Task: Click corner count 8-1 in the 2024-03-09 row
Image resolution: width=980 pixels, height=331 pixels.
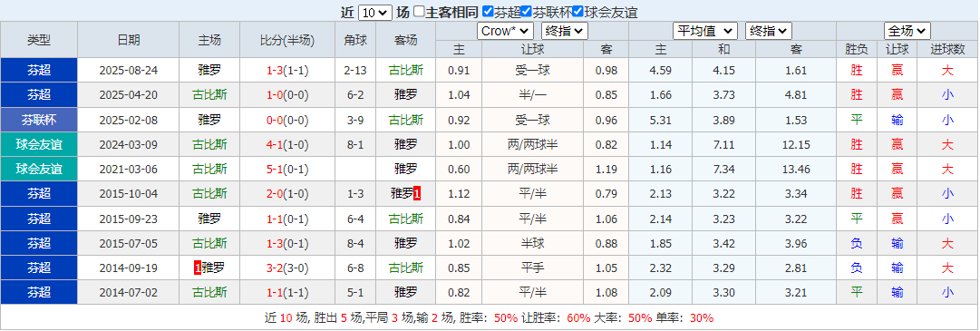Action: coord(355,144)
